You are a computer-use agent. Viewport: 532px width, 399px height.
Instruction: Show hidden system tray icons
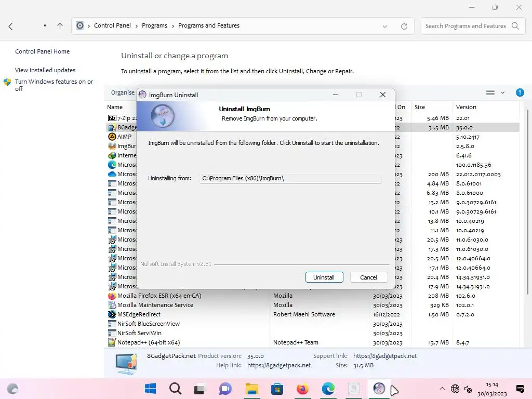coord(442,389)
